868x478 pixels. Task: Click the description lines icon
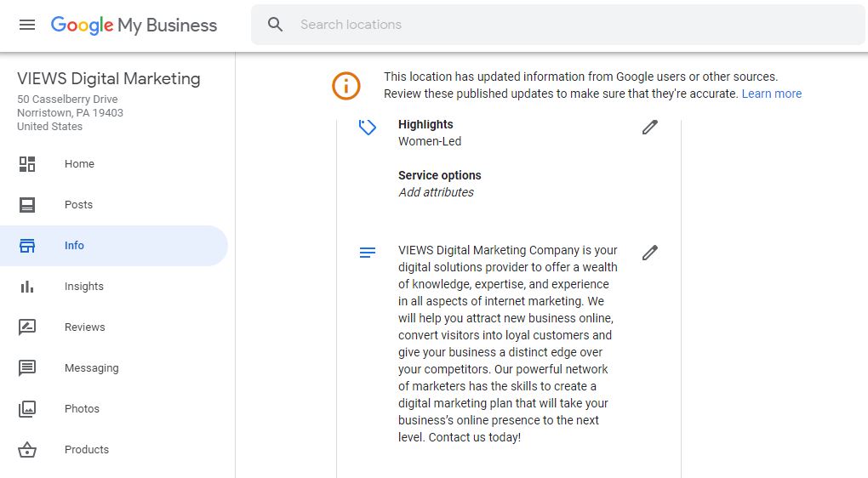368,253
